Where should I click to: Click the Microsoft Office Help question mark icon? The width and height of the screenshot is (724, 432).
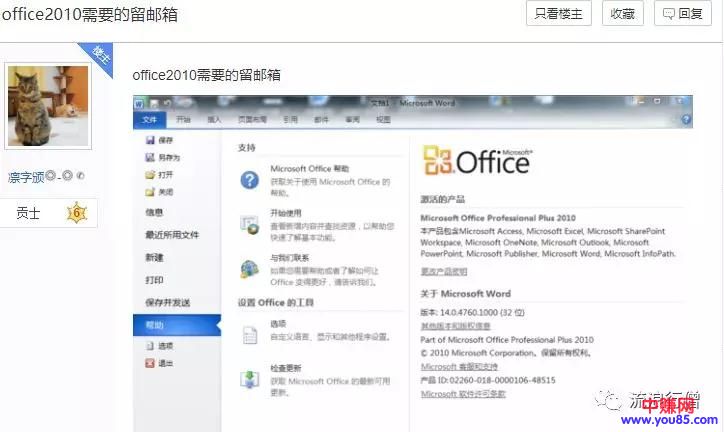pos(249,179)
